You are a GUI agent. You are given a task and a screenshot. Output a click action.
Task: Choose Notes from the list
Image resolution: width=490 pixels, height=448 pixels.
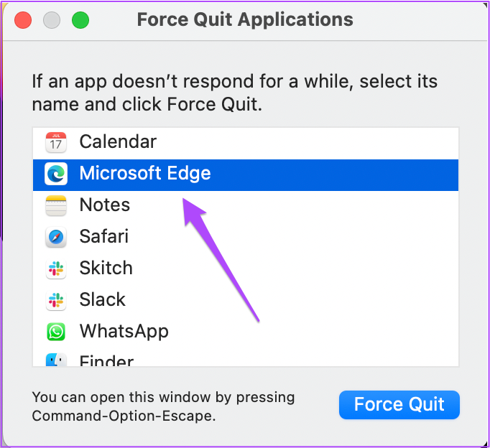tap(246, 205)
